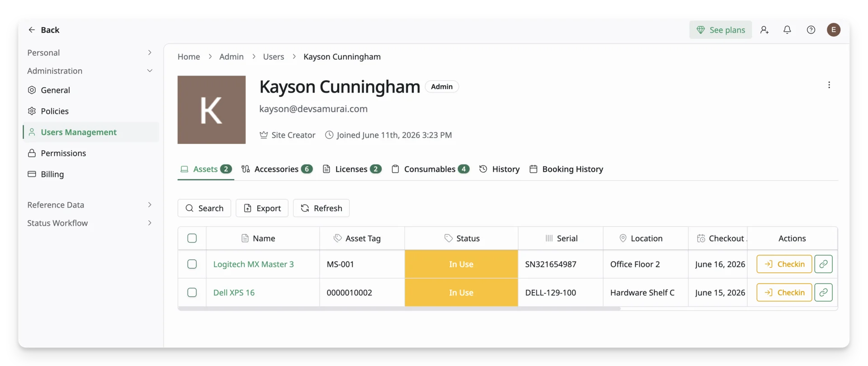868x366 pixels.
Task: Select all assets with the header checkbox
Action: 192,238
